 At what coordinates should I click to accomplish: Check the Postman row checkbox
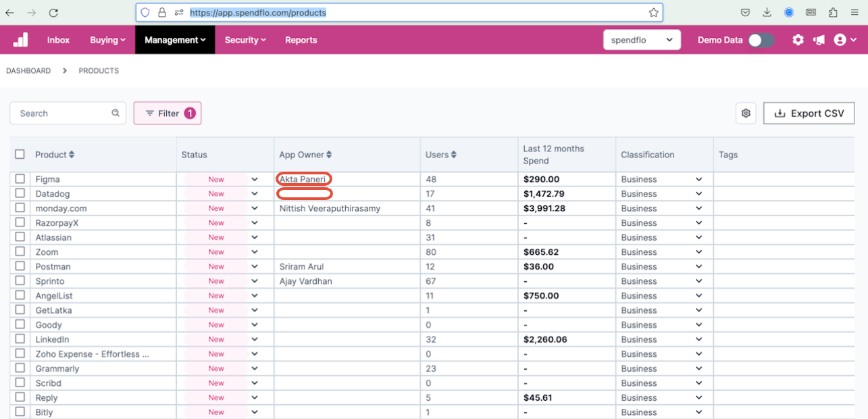coord(20,266)
